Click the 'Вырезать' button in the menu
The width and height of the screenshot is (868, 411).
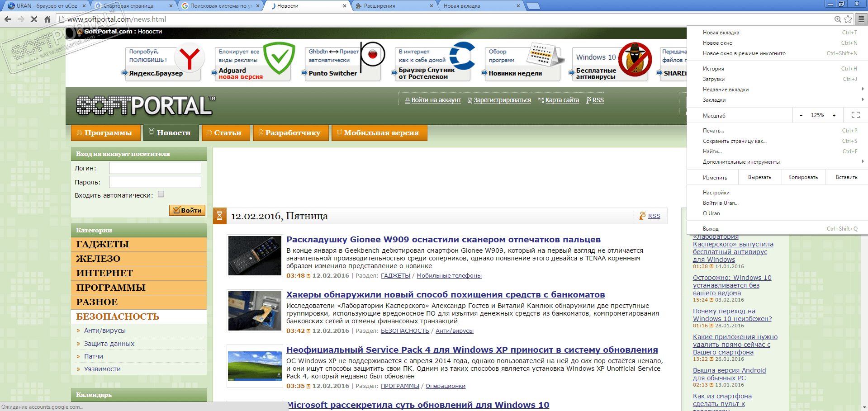(x=760, y=177)
